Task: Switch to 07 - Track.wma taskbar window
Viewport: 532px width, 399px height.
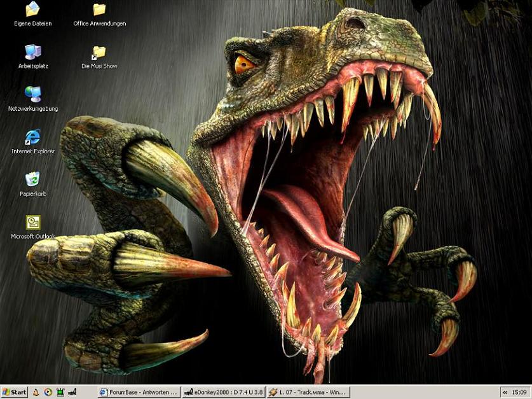Action: pos(308,392)
